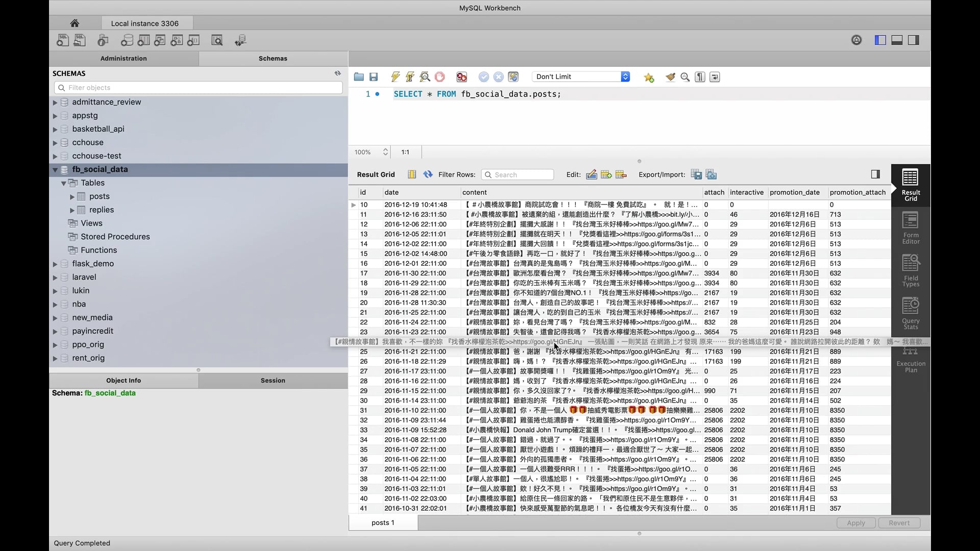Click export recordset icon next to Export/Import
The image size is (980, 551).
696,174
